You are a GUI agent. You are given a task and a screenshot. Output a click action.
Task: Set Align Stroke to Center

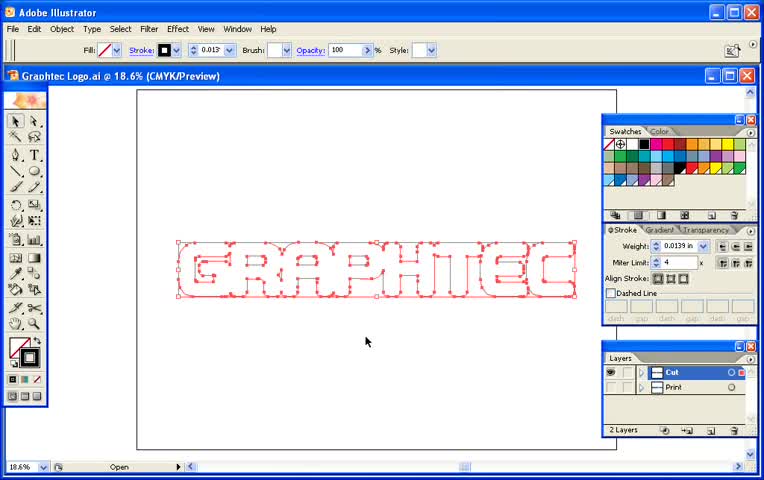658,279
